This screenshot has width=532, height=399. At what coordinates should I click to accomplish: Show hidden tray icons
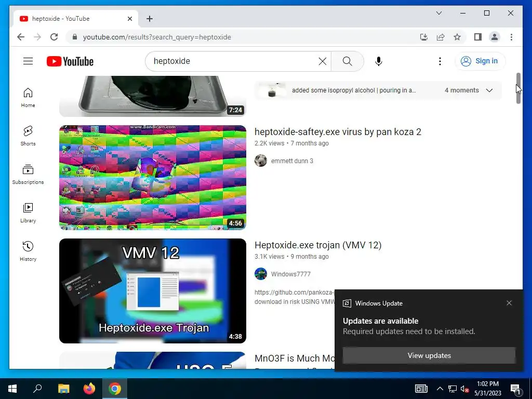(x=440, y=389)
